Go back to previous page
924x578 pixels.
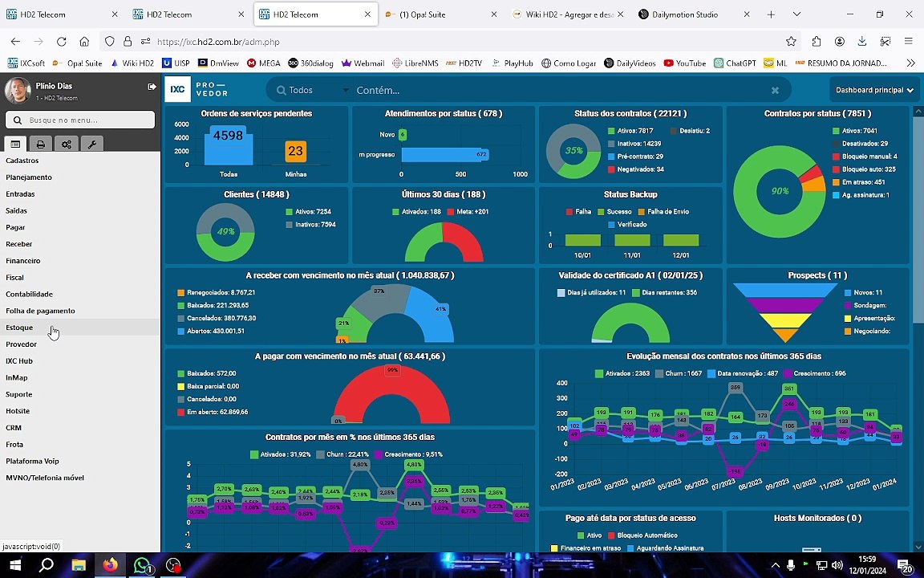point(15,41)
